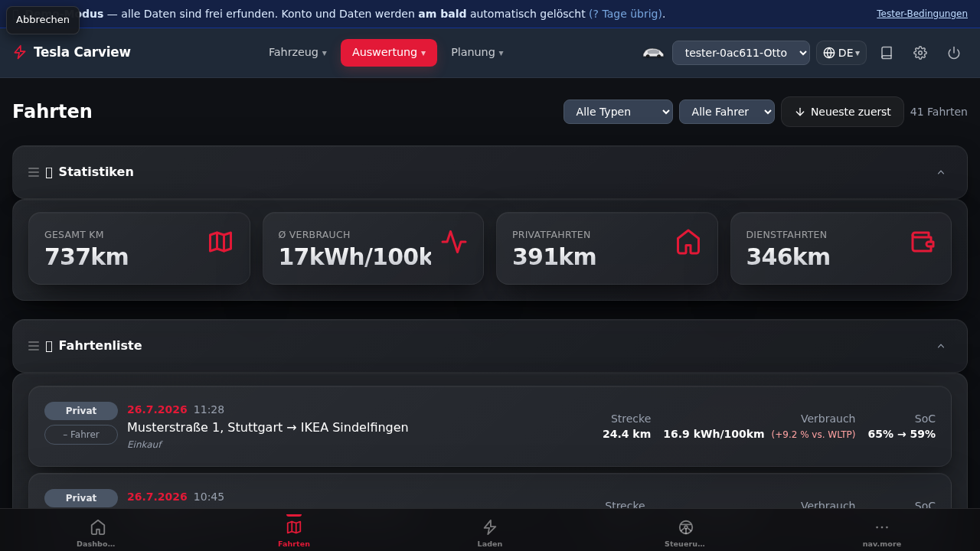Click the 737km total value
Screen dimensions: 980x551
(87, 257)
